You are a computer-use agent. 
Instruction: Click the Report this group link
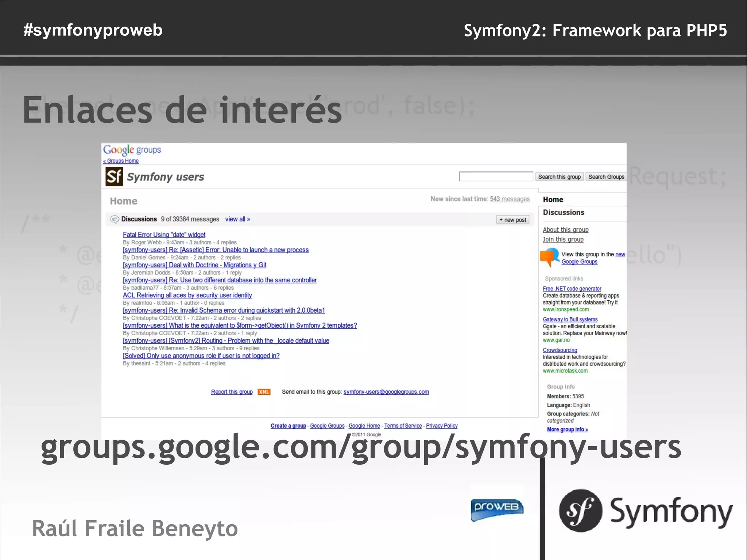pyautogui.click(x=232, y=392)
